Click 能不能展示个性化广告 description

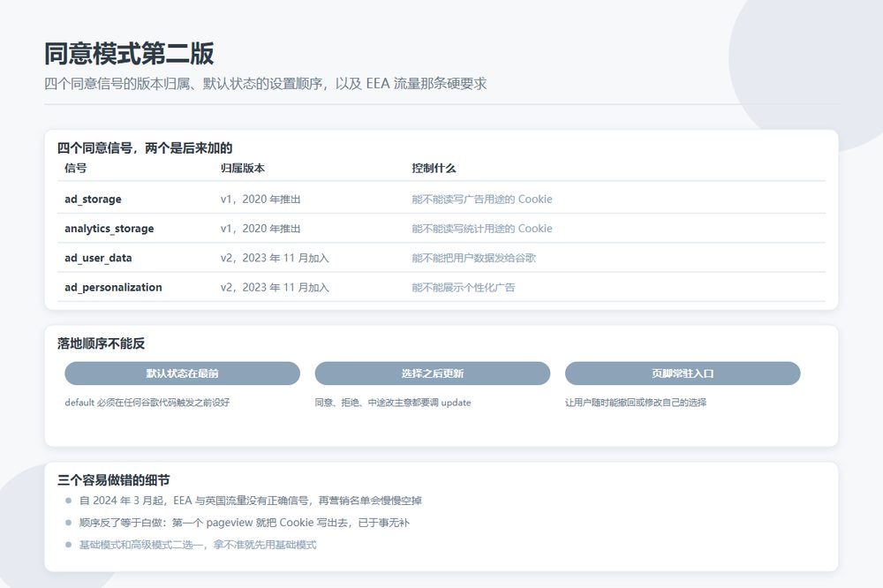pyautogui.click(x=463, y=287)
